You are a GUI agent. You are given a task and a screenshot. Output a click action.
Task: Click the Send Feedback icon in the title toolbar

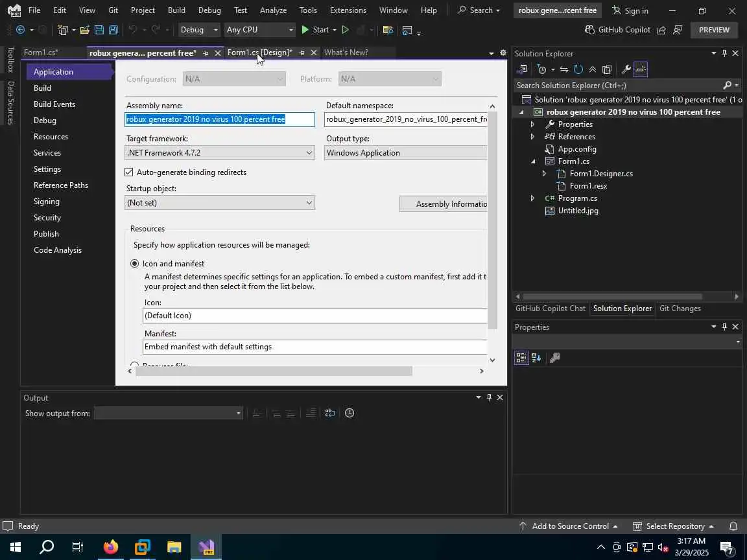pos(678,30)
